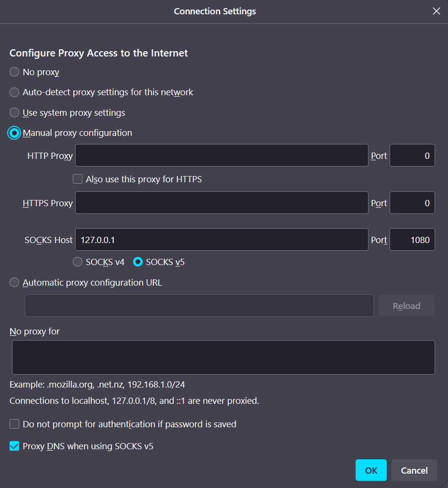Click the HTTP Proxy port field
Screen dimensions: 448x488
coord(412,155)
